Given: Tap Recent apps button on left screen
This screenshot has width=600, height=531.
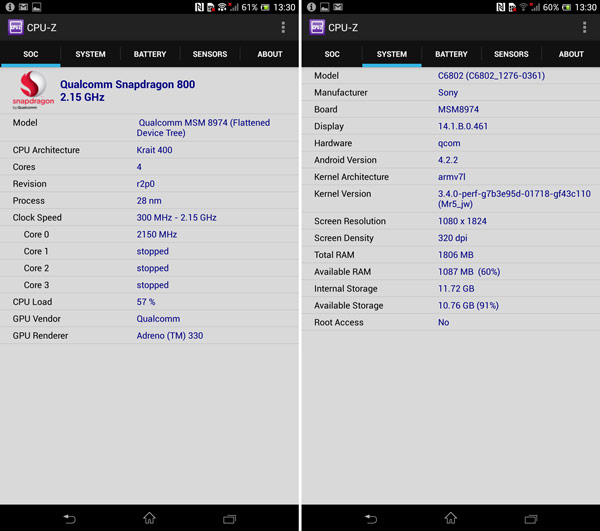Looking at the screenshot, I should (x=229, y=519).
